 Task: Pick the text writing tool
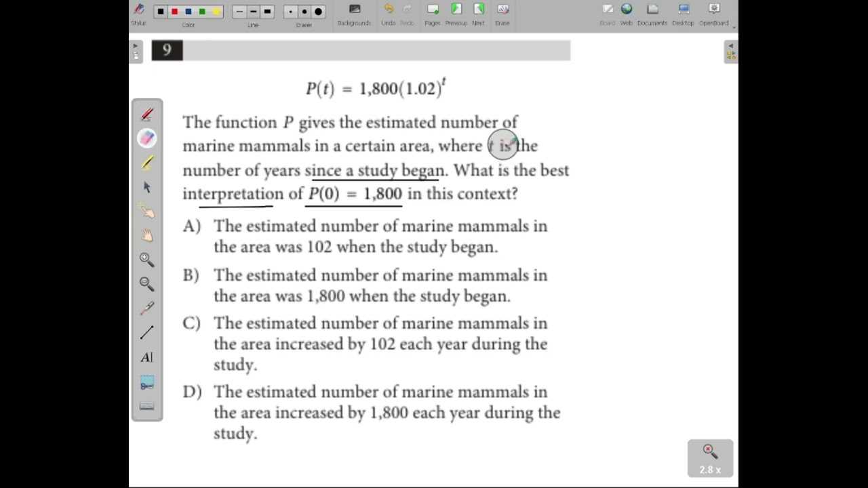147,357
